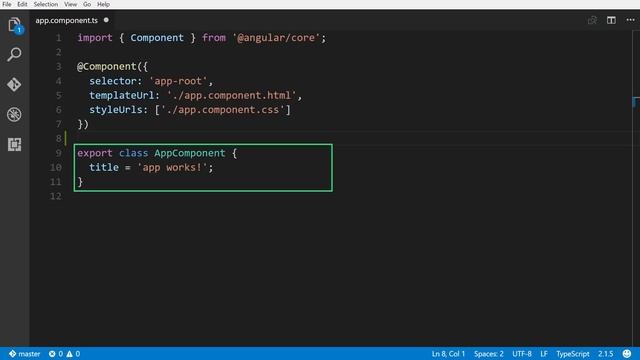640x360 pixels.
Task: Change indentation via Spaces: 2
Action: pos(489,354)
